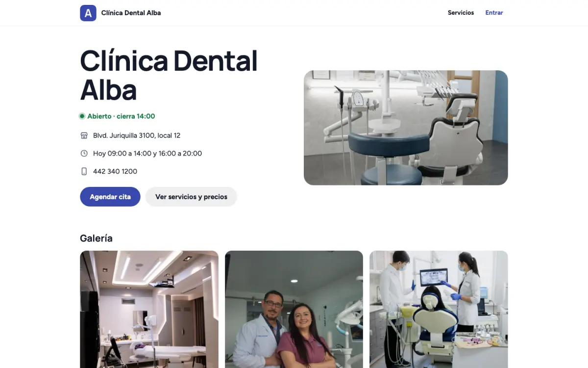The height and width of the screenshot is (368, 588).
Task: Open the hero dental chair photo
Action: tap(406, 128)
